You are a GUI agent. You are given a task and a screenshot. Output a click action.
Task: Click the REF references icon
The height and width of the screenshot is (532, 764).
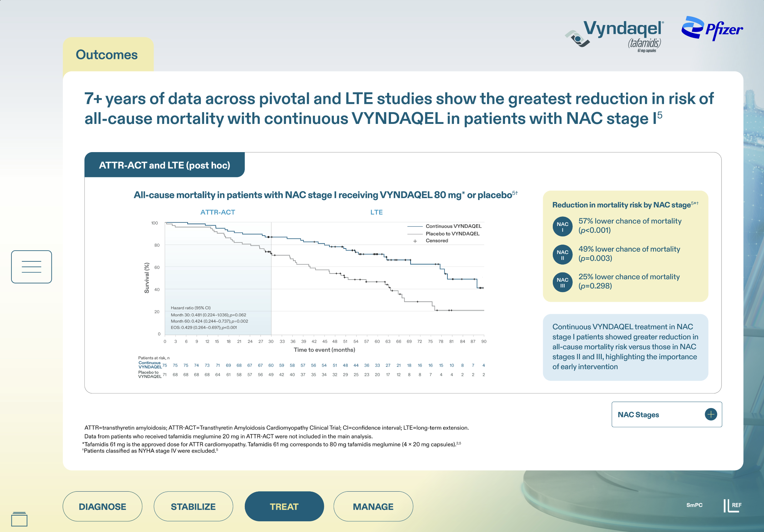click(x=732, y=505)
